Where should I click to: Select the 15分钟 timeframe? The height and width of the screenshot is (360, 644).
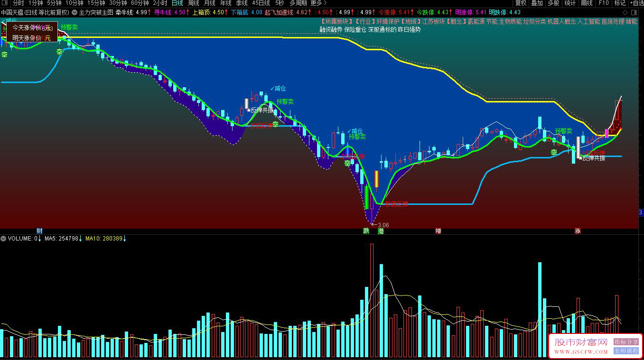96,3
